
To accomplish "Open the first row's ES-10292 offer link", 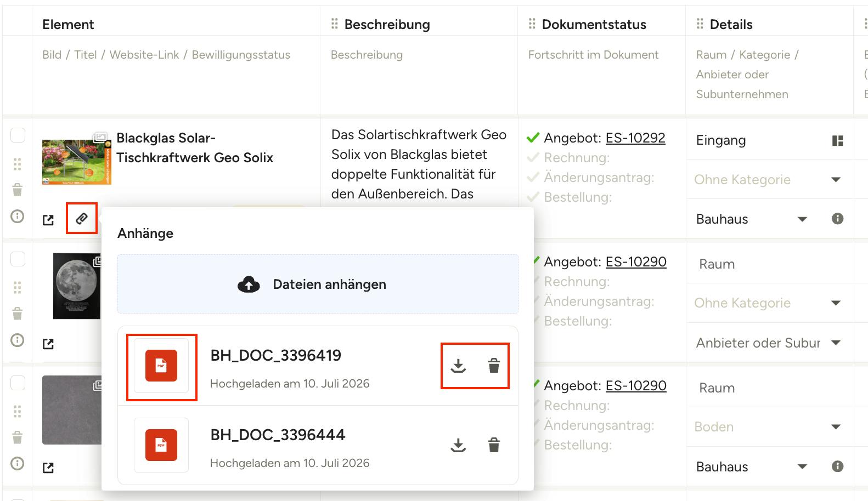I will [x=635, y=138].
